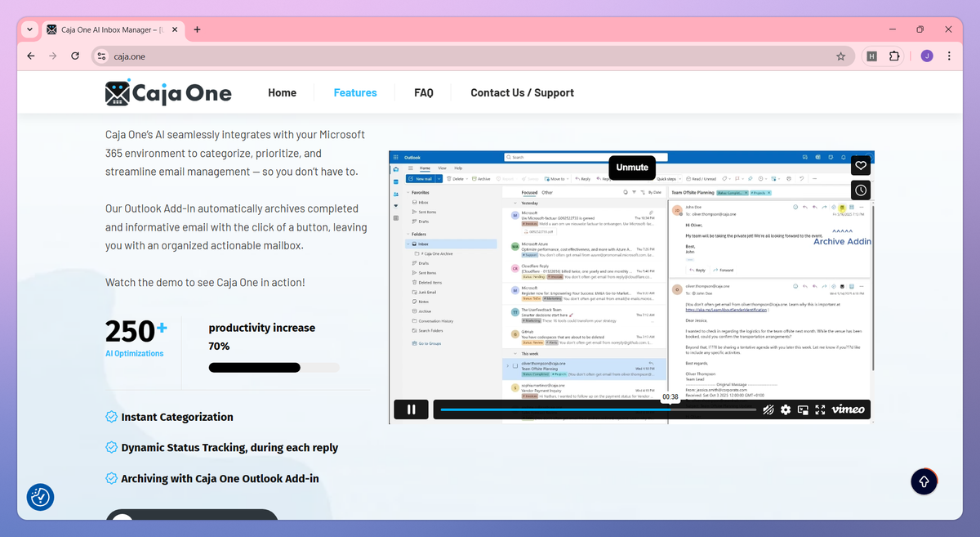Click the 00:38 playhead time marker
The height and width of the screenshot is (537, 980).
(670, 397)
